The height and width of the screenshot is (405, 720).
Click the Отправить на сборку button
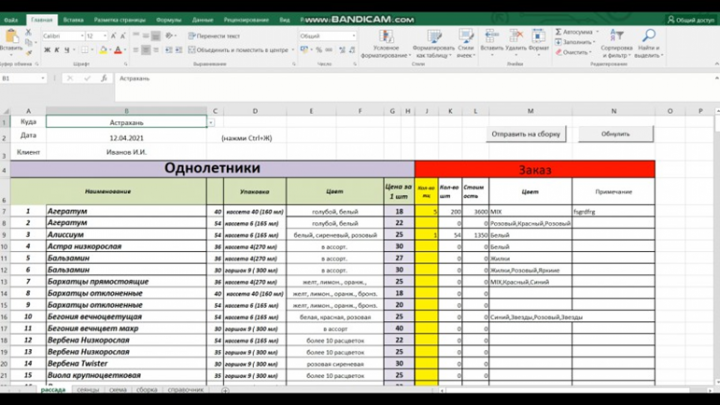(526, 134)
